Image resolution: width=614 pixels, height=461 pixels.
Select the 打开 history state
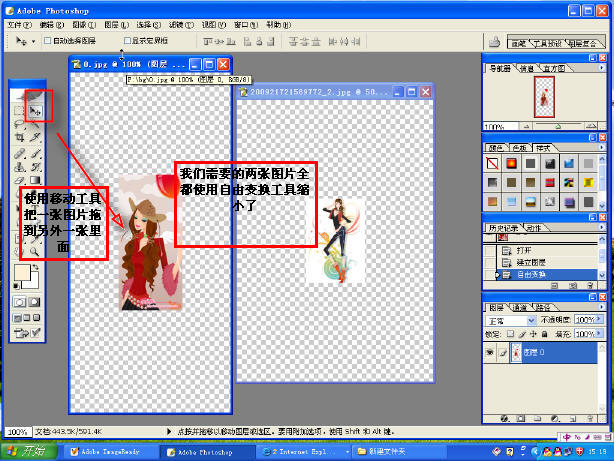click(547, 250)
